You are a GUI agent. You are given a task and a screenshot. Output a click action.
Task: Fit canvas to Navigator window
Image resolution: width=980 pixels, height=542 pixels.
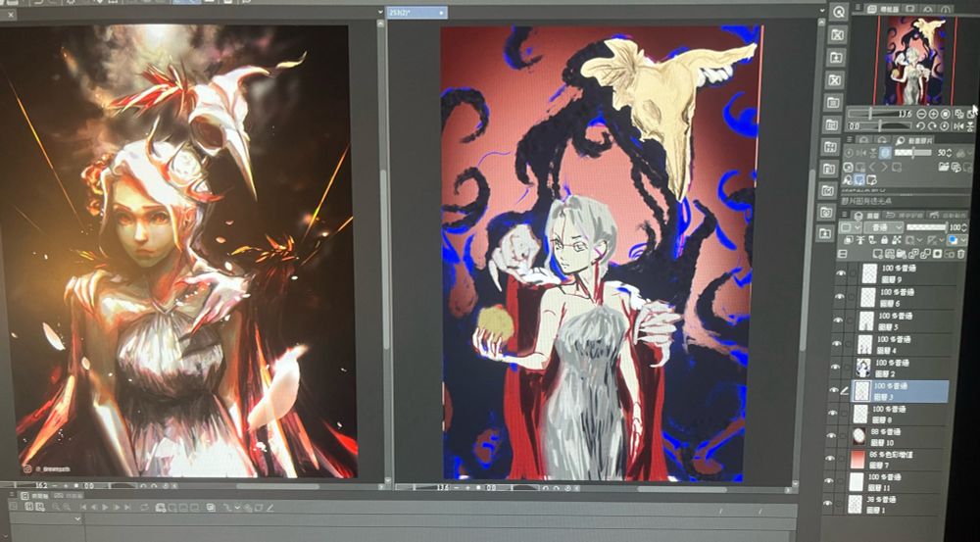coord(959,114)
